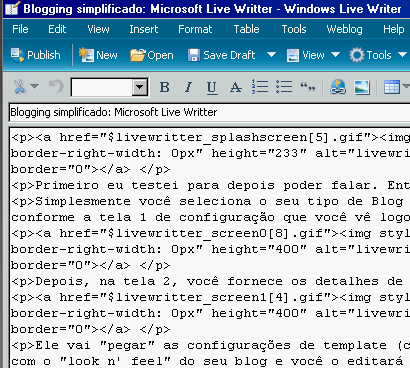Open the Weblog menu
Screen dimensions: 410x368
(x=344, y=29)
